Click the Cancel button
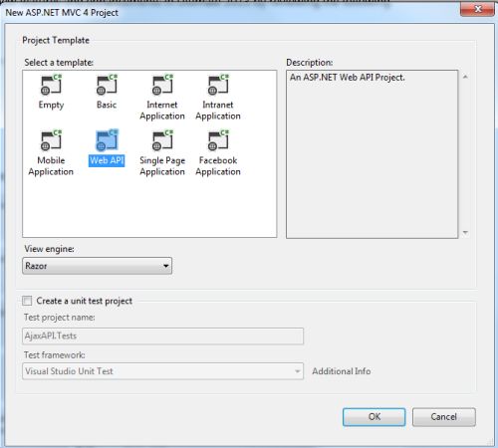This screenshot has height=448, width=498. 444,417
